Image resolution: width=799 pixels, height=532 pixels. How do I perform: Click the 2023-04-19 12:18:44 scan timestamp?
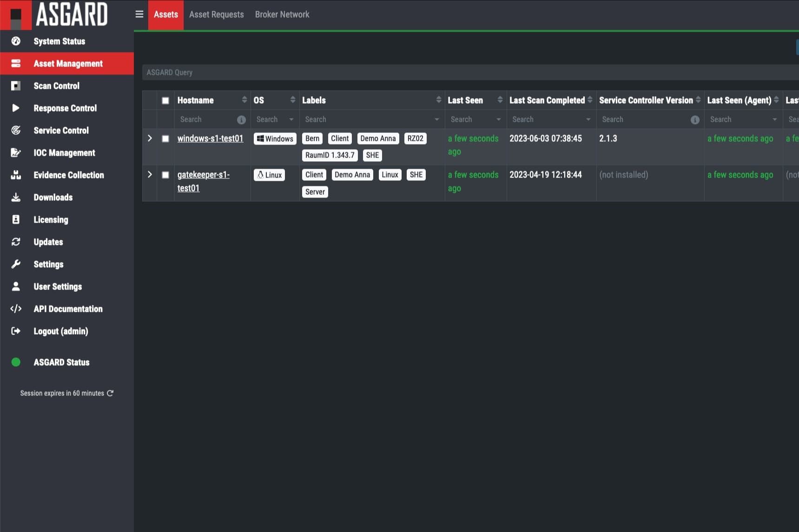point(546,175)
